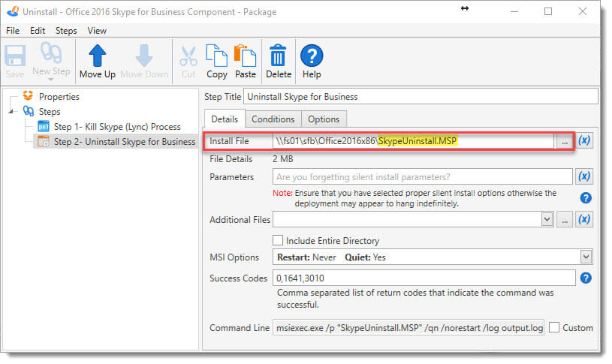
Task: Open the New Step toolbar button
Action: tap(51, 61)
